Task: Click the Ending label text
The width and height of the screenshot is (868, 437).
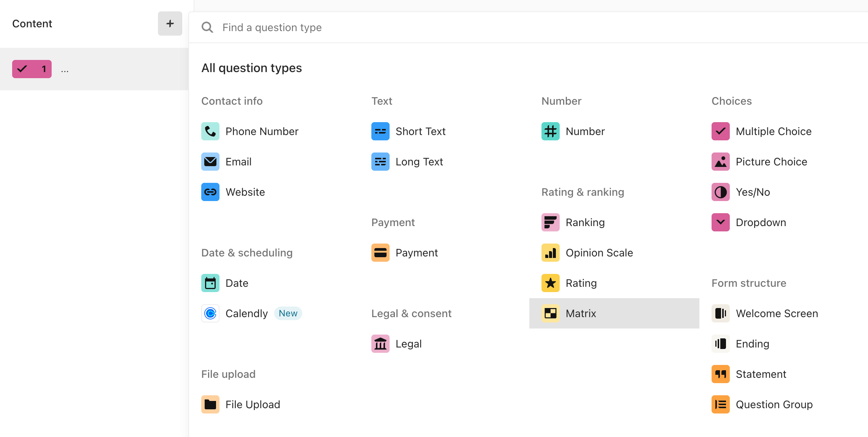Action: (x=753, y=344)
